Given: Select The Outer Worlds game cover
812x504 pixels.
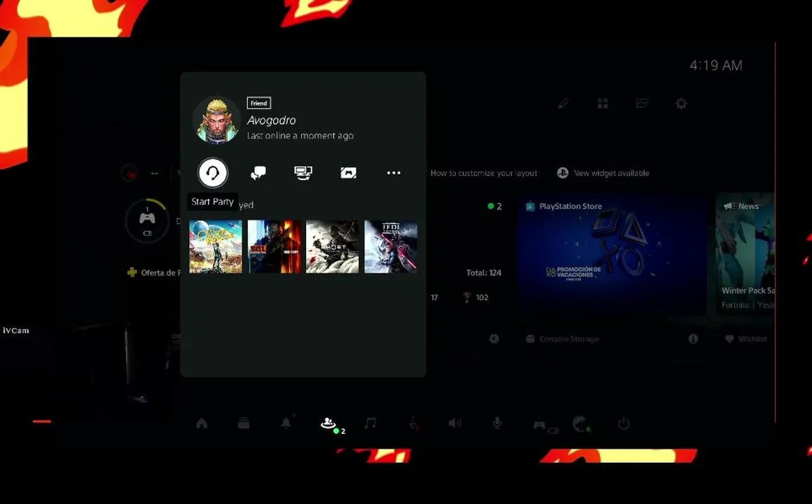Looking at the screenshot, I should click(x=215, y=246).
